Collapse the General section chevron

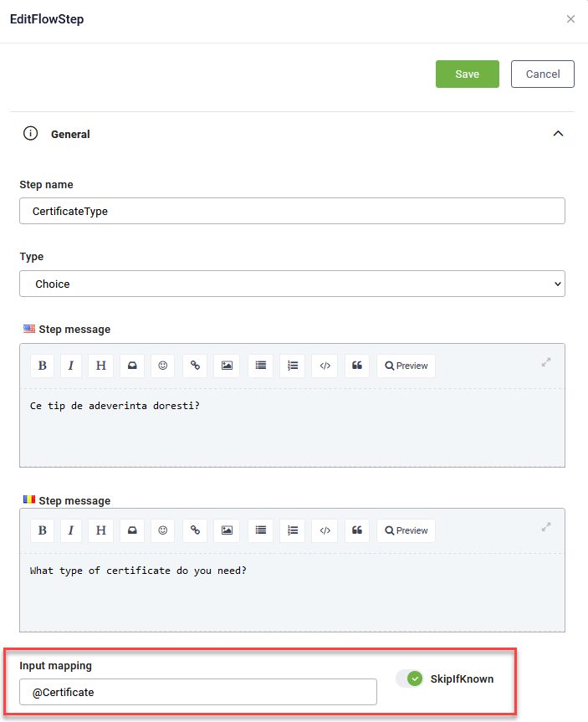point(558,134)
